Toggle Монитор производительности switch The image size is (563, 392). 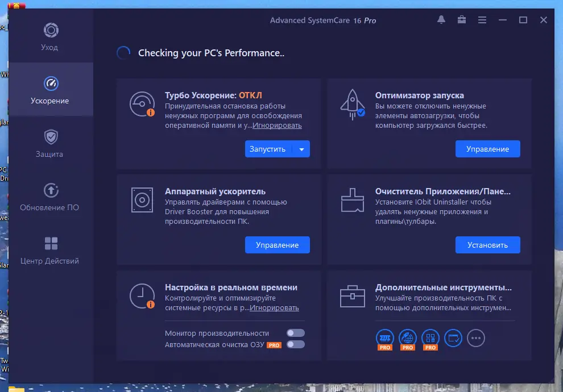point(296,333)
